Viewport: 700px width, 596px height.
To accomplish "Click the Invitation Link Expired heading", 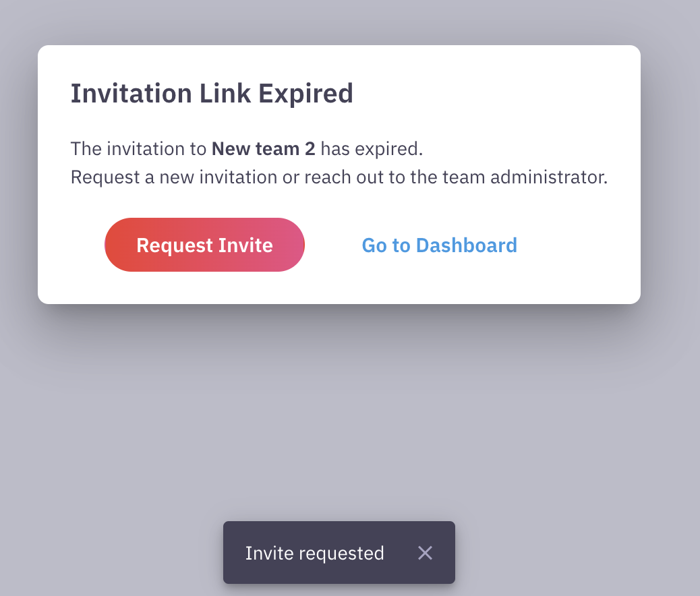I will coord(211,93).
